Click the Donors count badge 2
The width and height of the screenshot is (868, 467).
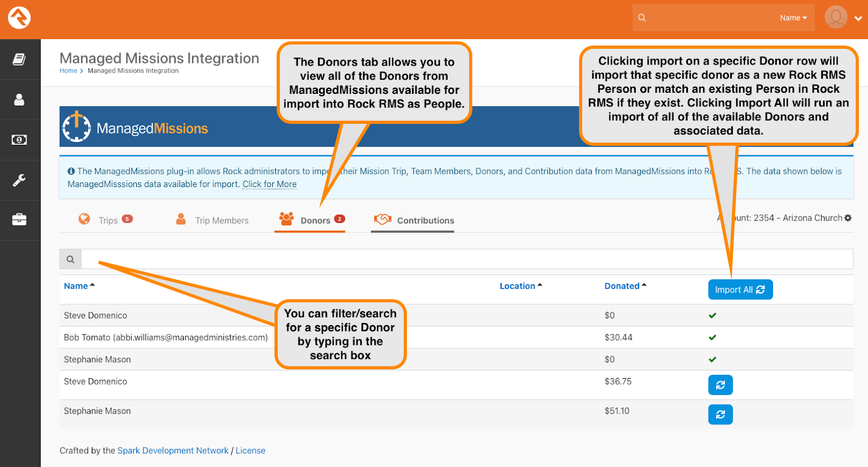pyautogui.click(x=339, y=219)
